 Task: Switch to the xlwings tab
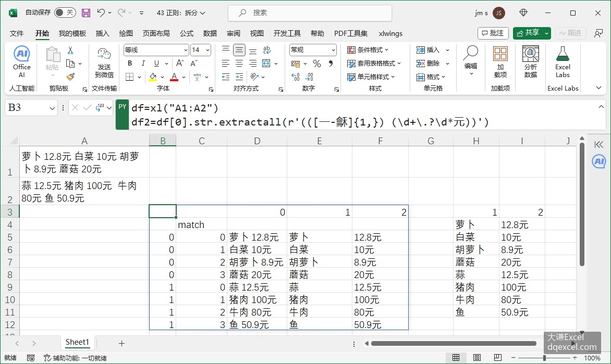click(390, 33)
